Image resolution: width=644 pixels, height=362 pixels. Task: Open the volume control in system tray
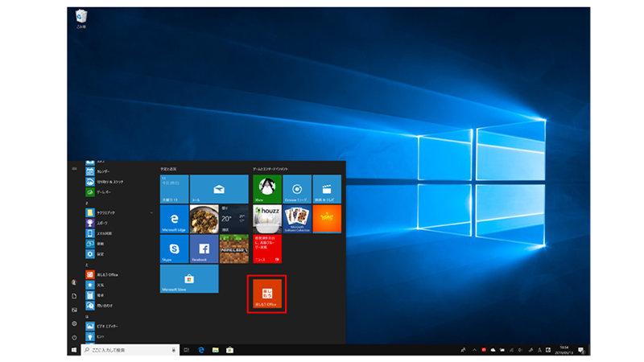520,350
